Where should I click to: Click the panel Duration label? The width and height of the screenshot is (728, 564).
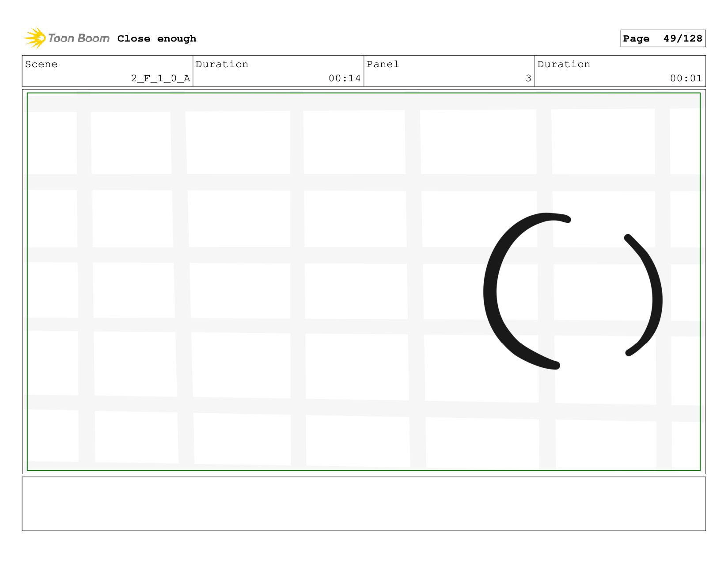coord(564,65)
